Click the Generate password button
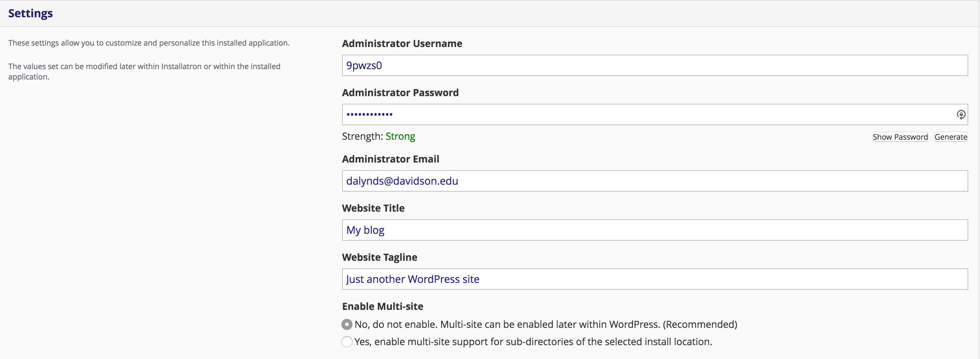This screenshot has width=980, height=359. 951,137
